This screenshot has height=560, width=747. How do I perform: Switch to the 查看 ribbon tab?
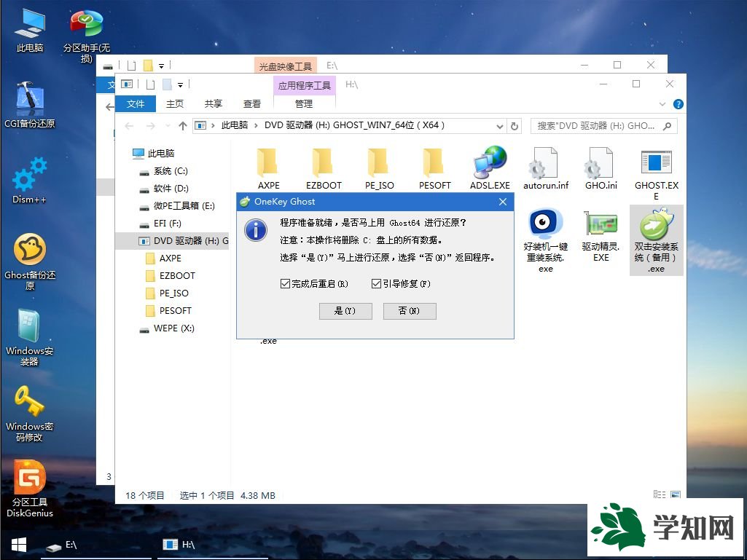(x=251, y=103)
